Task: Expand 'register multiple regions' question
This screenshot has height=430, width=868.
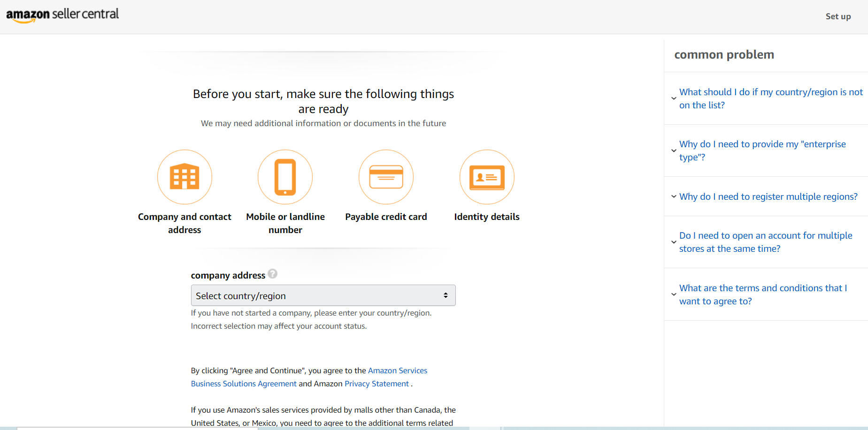Action: coord(768,196)
